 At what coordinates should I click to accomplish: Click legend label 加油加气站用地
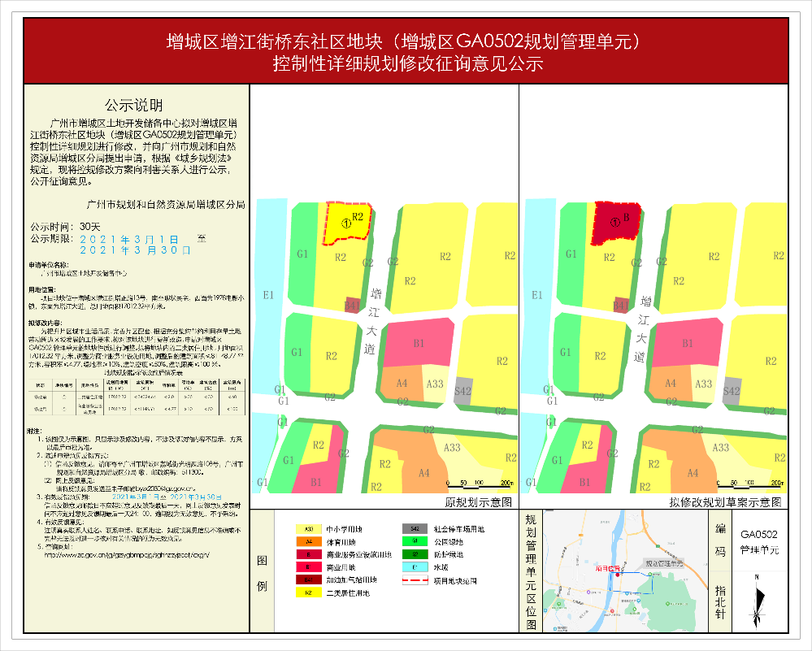click(352, 580)
